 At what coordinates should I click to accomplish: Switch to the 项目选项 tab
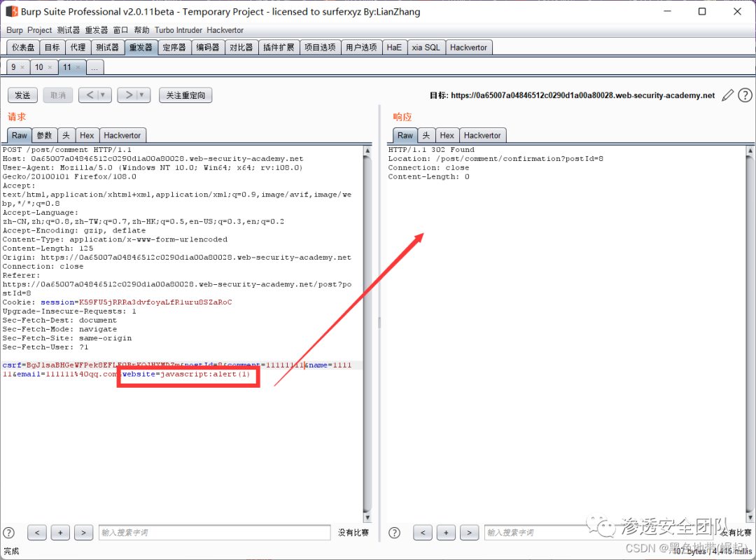(x=320, y=48)
